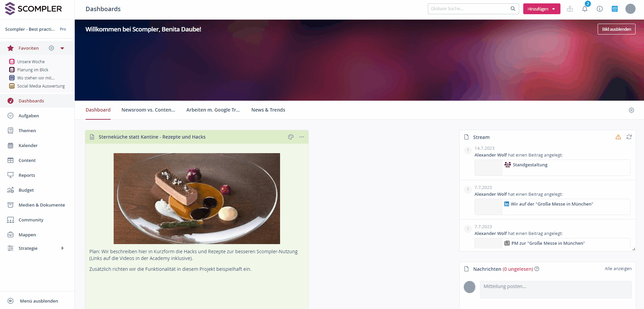The image size is (644, 309).
Task: Switch to the News & Trends tab
Action: [268, 110]
